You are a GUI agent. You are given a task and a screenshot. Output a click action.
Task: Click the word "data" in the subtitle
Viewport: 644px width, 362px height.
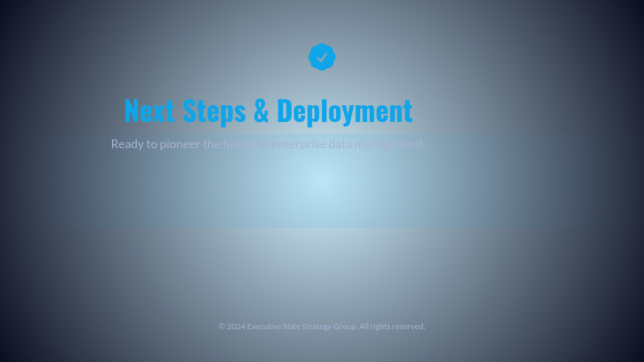pos(340,144)
